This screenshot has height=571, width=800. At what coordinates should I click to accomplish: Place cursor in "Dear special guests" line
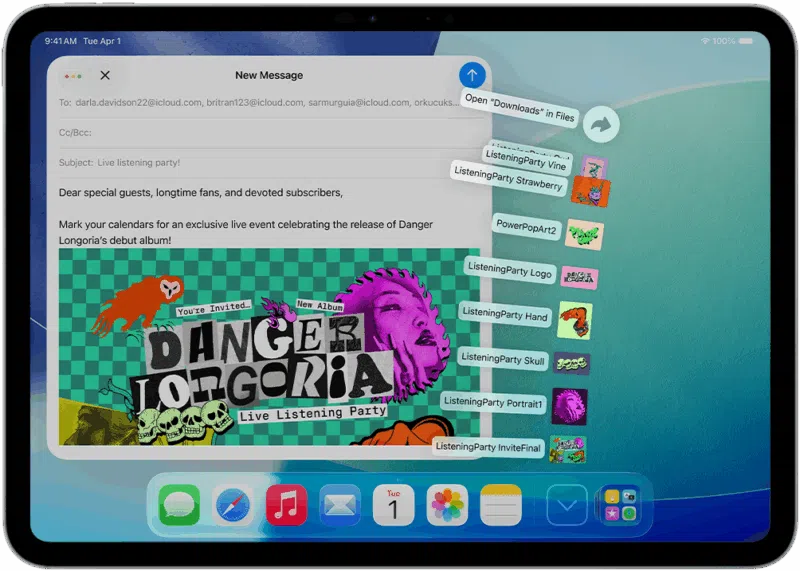pyautogui.click(x=201, y=193)
